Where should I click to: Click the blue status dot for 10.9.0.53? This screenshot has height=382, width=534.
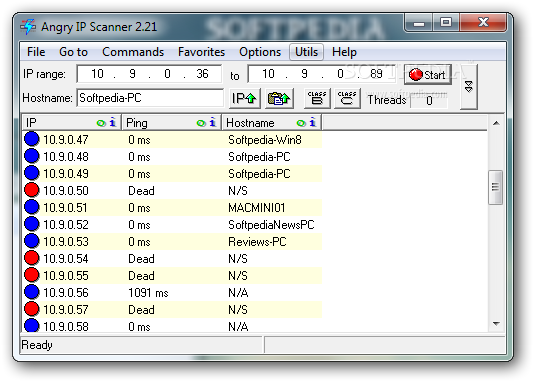click(x=32, y=241)
